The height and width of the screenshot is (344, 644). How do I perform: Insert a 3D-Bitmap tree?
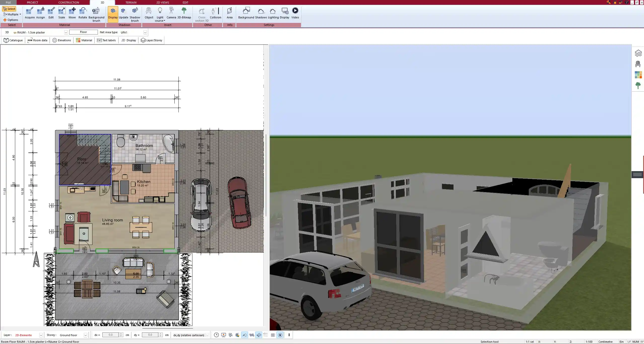[184, 13]
